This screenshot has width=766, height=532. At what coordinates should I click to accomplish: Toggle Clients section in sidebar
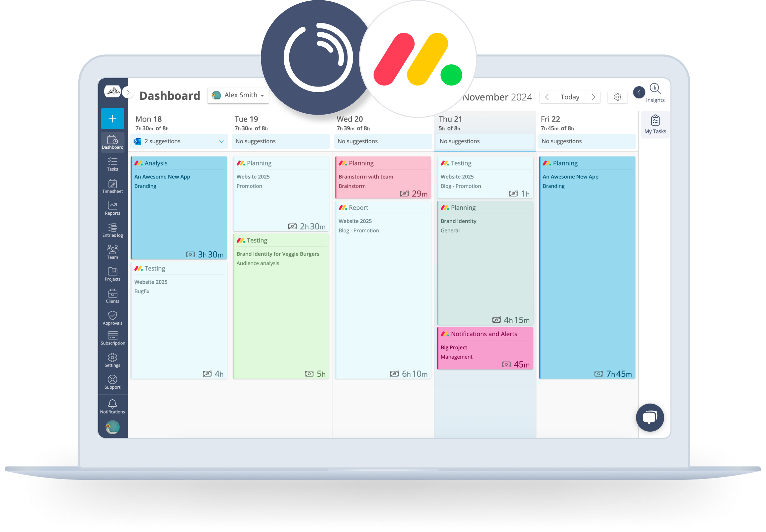(x=112, y=298)
